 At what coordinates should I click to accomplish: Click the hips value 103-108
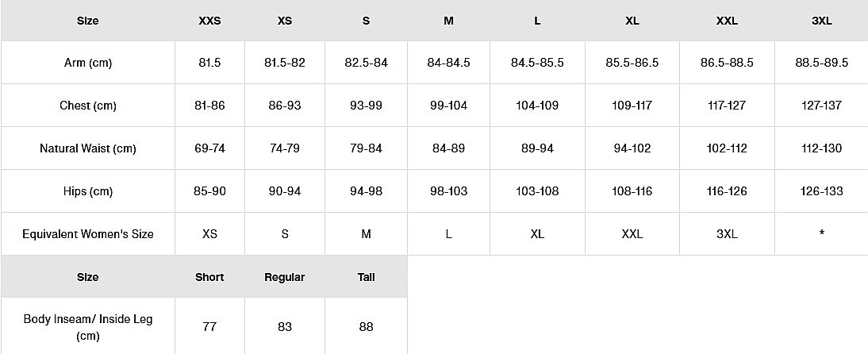(537, 191)
